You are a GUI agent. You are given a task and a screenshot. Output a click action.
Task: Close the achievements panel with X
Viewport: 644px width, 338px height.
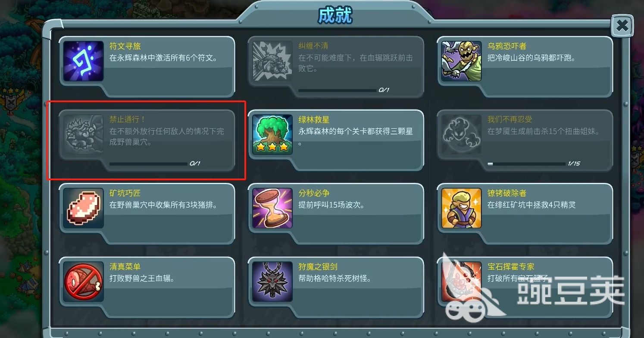click(622, 26)
